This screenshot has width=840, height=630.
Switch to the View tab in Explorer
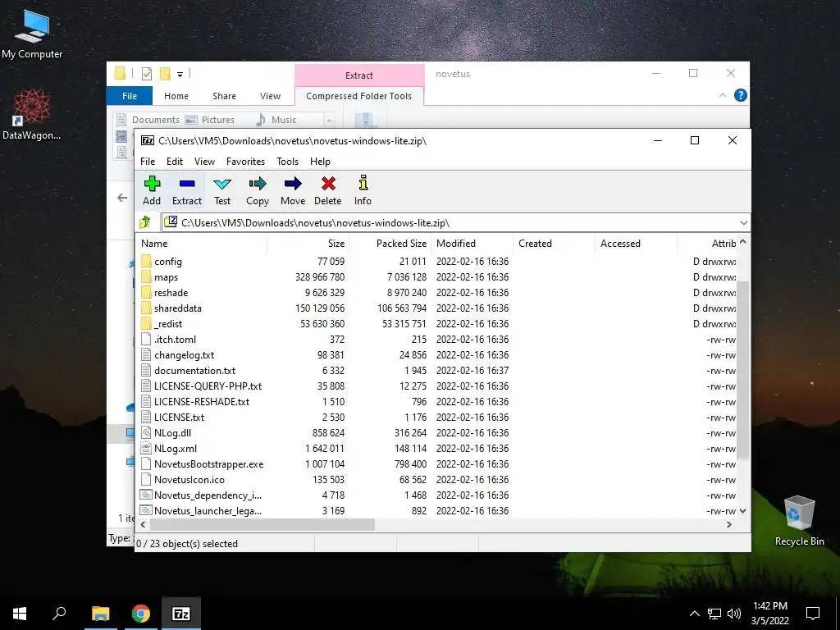[x=270, y=96]
